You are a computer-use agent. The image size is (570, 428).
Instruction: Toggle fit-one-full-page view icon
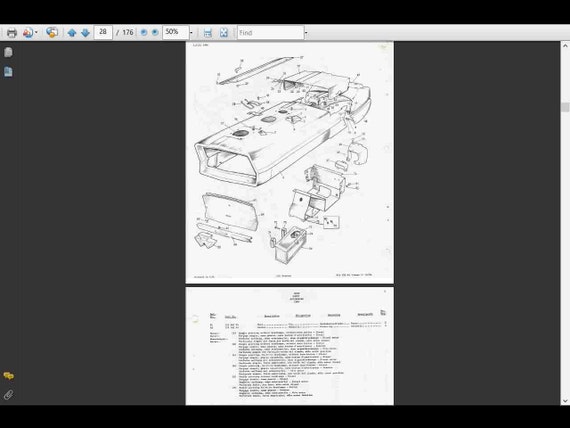[224, 33]
